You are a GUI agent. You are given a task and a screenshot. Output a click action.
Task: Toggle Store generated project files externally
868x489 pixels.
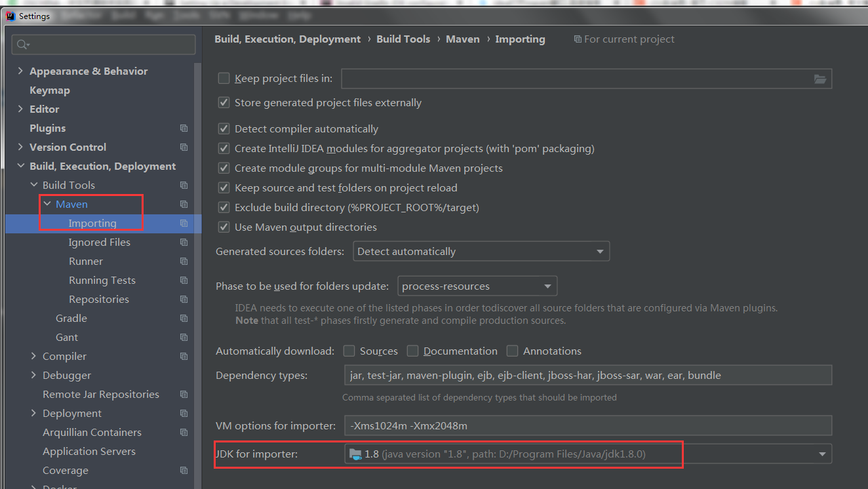224,102
